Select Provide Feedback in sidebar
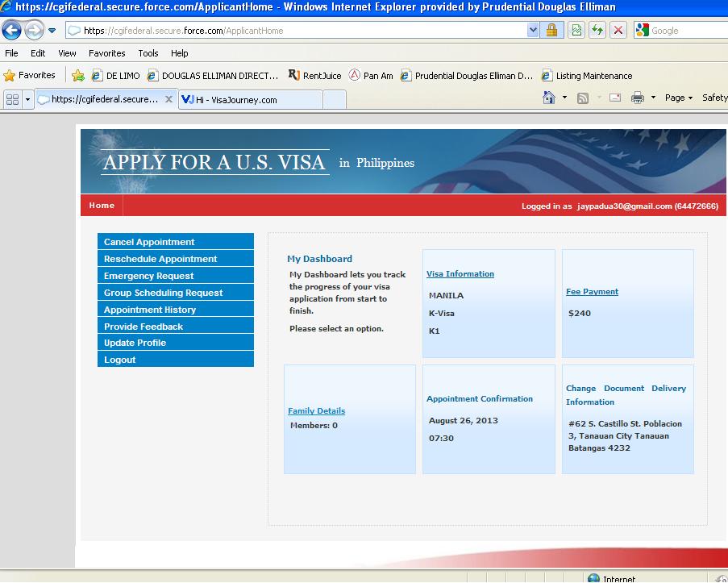Viewport: 728px width, 583px height. click(176, 326)
